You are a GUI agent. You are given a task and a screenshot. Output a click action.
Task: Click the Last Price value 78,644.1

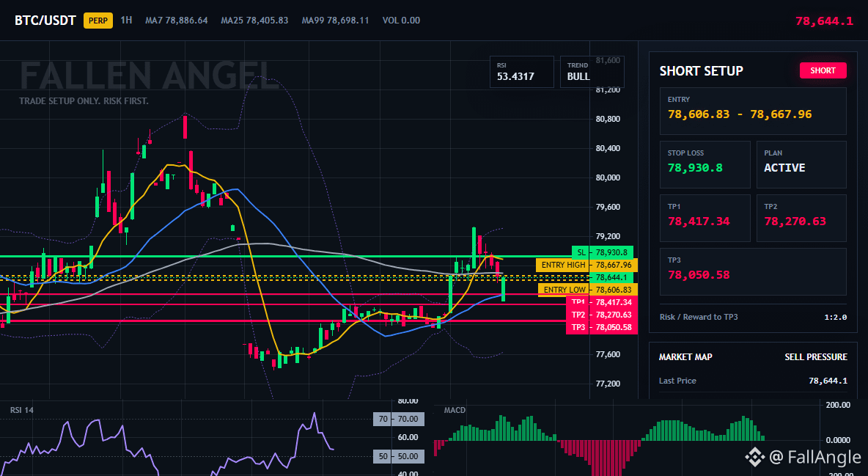coord(828,381)
